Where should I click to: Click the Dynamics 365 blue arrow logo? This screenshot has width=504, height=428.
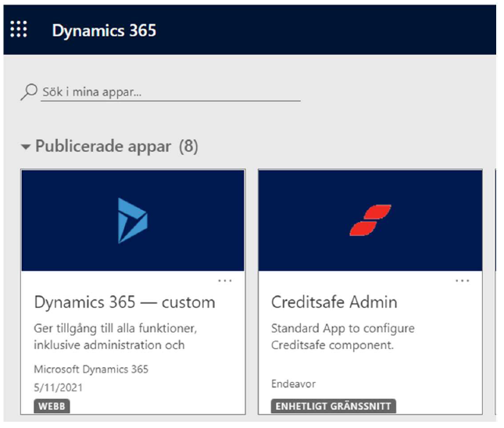click(x=132, y=220)
